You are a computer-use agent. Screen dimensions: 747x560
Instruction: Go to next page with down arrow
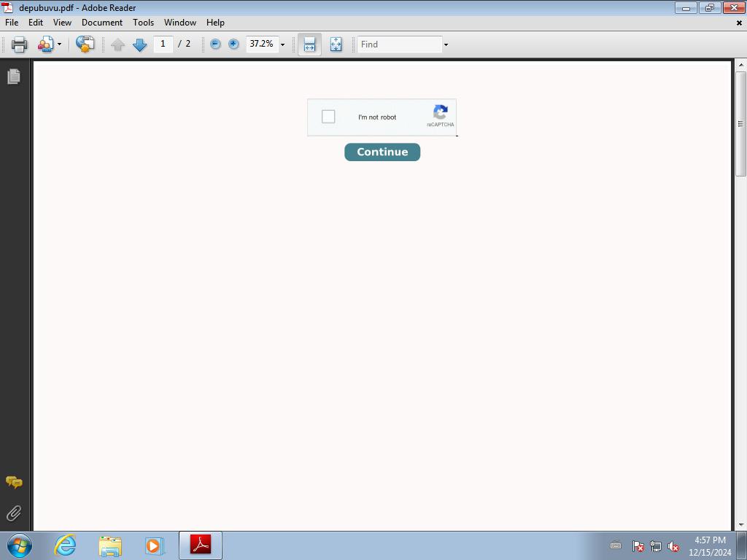tap(139, 44)
